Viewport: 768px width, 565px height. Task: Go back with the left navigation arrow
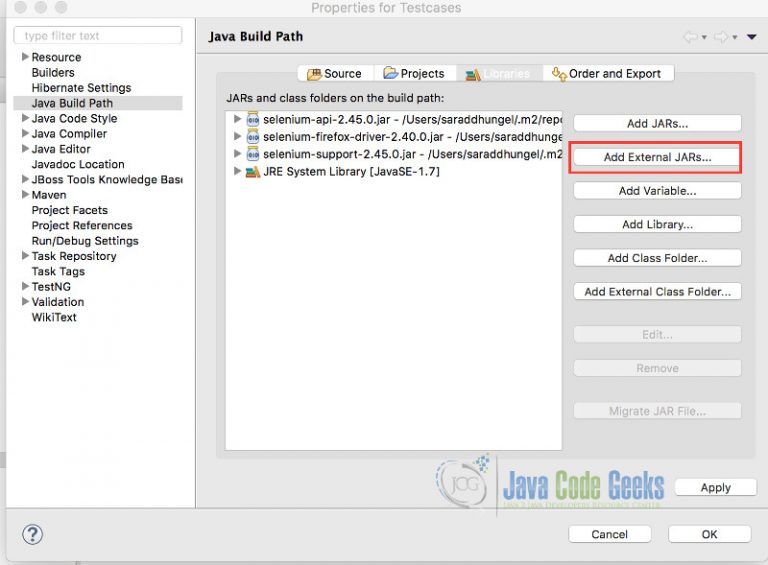(x=690, y=37)
